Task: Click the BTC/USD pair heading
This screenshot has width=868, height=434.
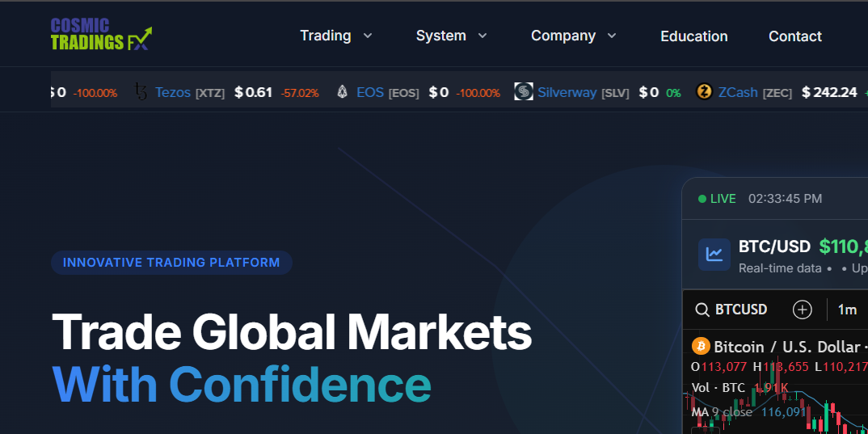Action: 774,246
